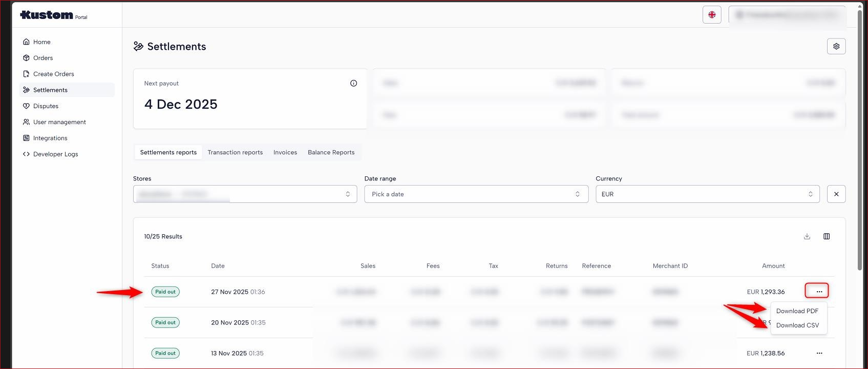Image resolution: width=868 pixels, height=369 pixels.
Task: Select Download PDF from the menu
Action: tap(797, 311)
